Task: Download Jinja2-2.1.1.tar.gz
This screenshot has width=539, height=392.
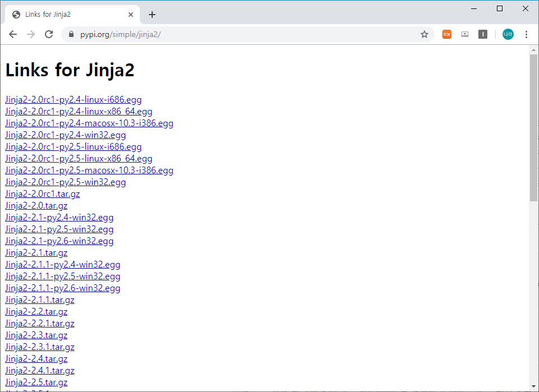Action: click(x=39, y=300)
